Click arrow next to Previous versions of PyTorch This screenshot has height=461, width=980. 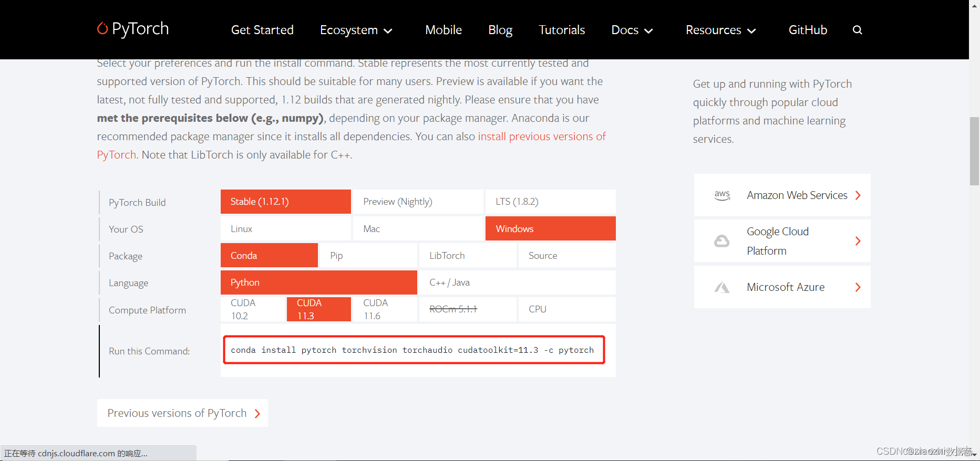pos(257,414)
